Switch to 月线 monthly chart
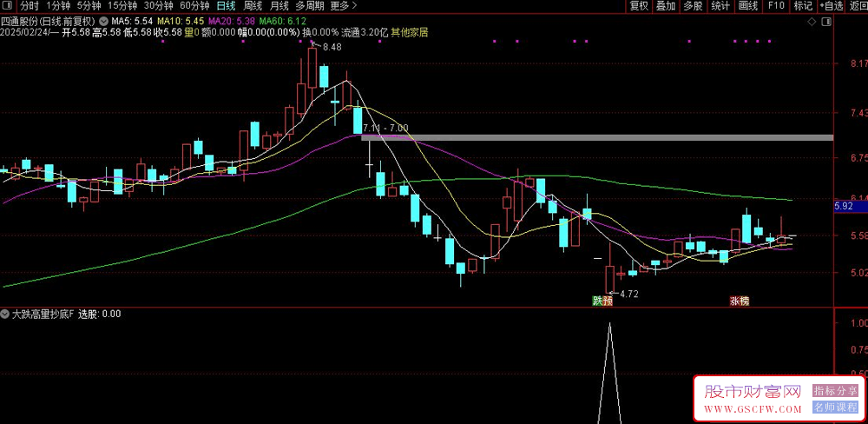 (x=279, y=6)
